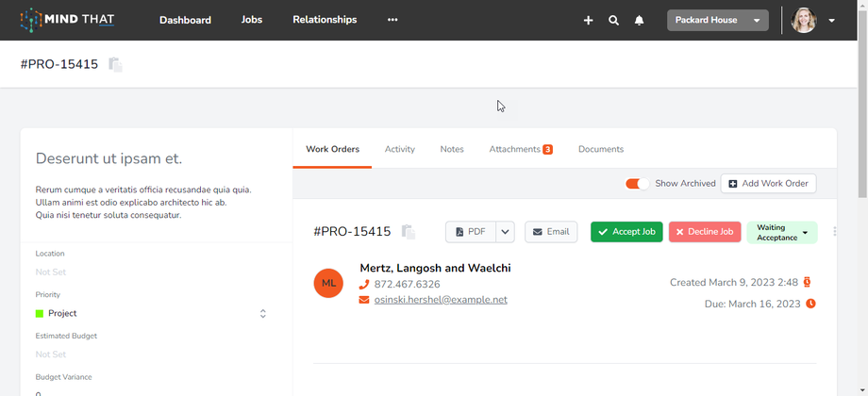Open the PDF options dropdown arrow
This screenshot has height=396, width=868.
coord(505,232)
